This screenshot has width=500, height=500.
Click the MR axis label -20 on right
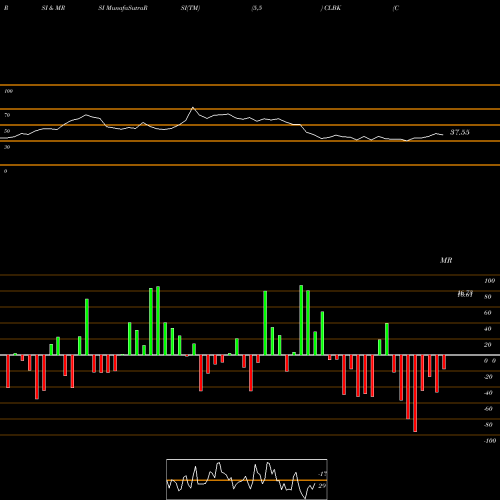click(x=488, y=377)
